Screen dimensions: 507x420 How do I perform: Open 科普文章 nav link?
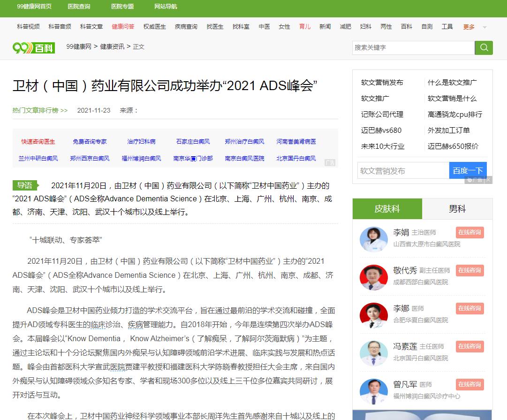[91, 27]
